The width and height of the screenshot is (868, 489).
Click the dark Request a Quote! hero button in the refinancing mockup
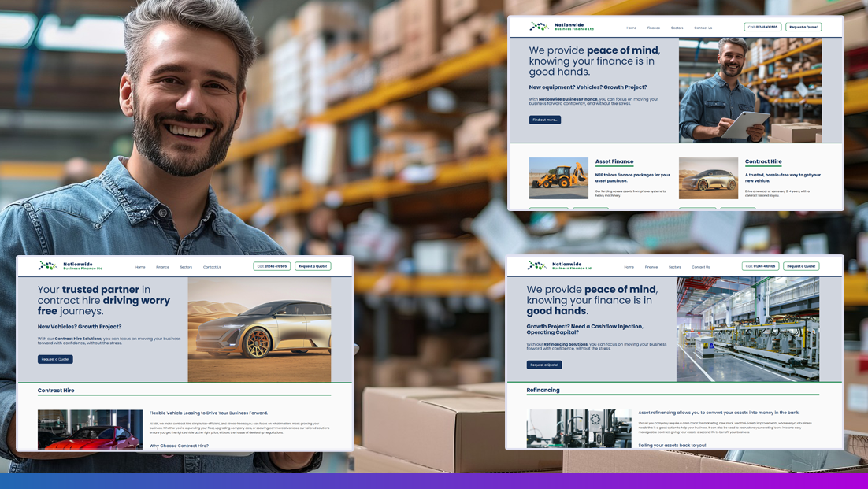coord(544,365)
